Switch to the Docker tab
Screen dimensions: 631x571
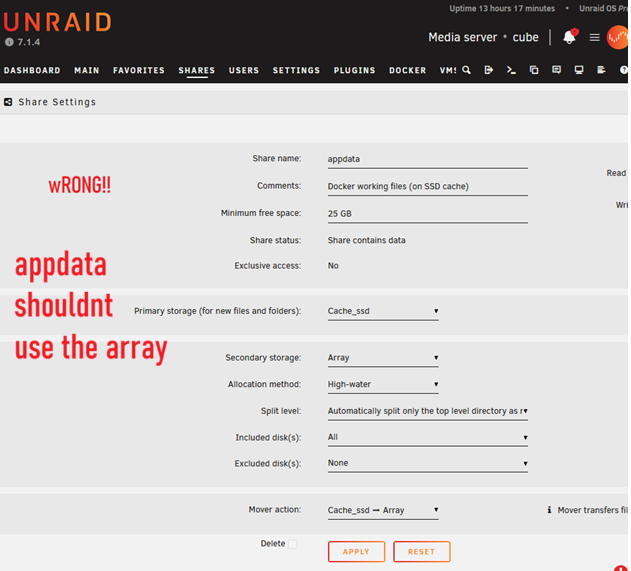point(408,70)
